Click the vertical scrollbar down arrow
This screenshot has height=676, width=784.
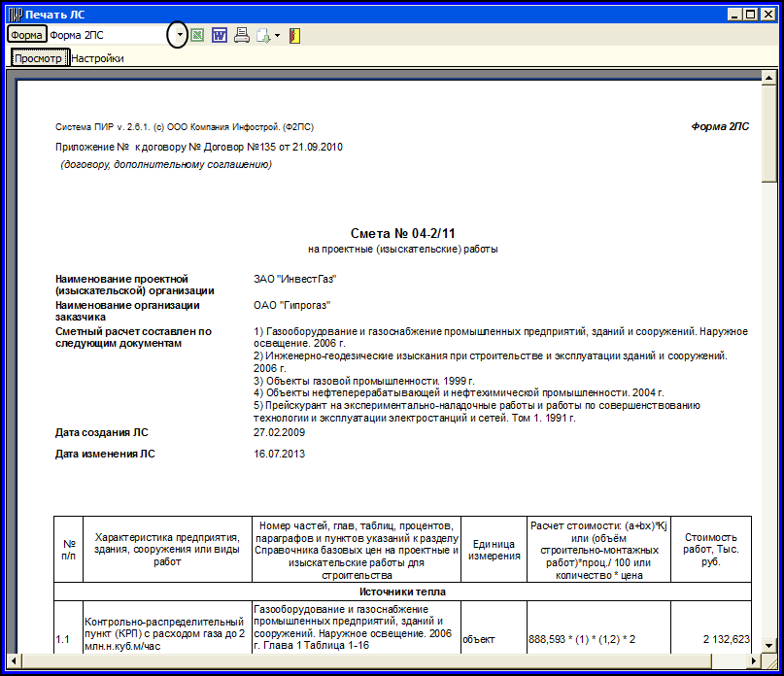pos(768,645)
